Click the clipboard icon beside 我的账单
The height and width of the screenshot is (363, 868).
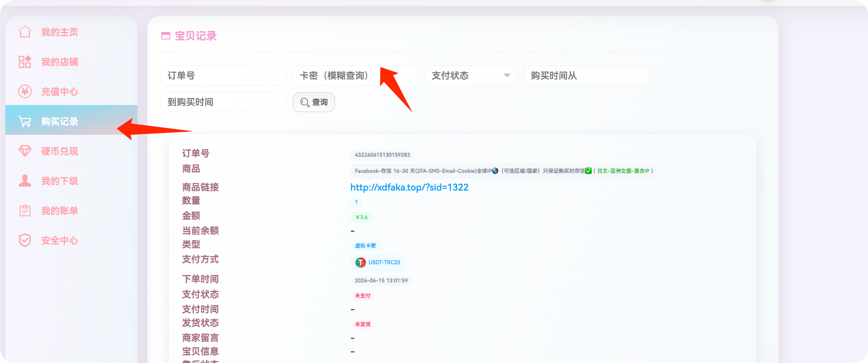pyautogui.click(x=25, y=210)
